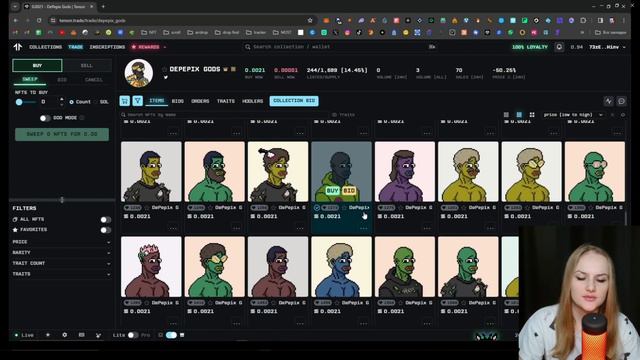Click the keyboard icon in the bottom bar
Viewport: 640px width, 360px height.
(82, 335)
